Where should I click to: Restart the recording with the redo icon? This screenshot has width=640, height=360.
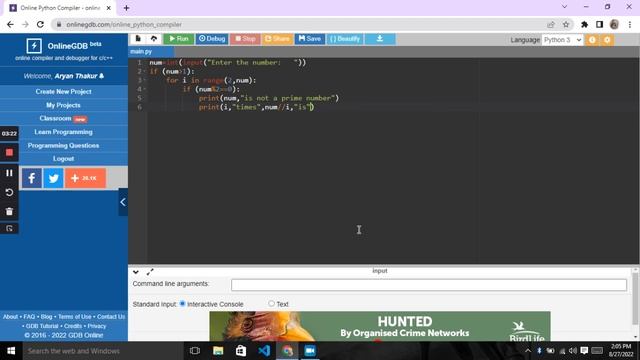coord(9,192)
